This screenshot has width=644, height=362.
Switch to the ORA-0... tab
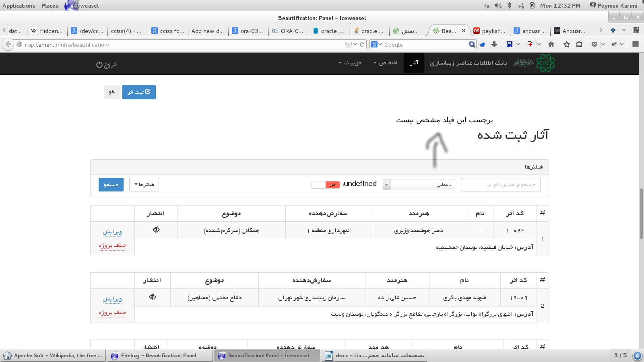288,31
